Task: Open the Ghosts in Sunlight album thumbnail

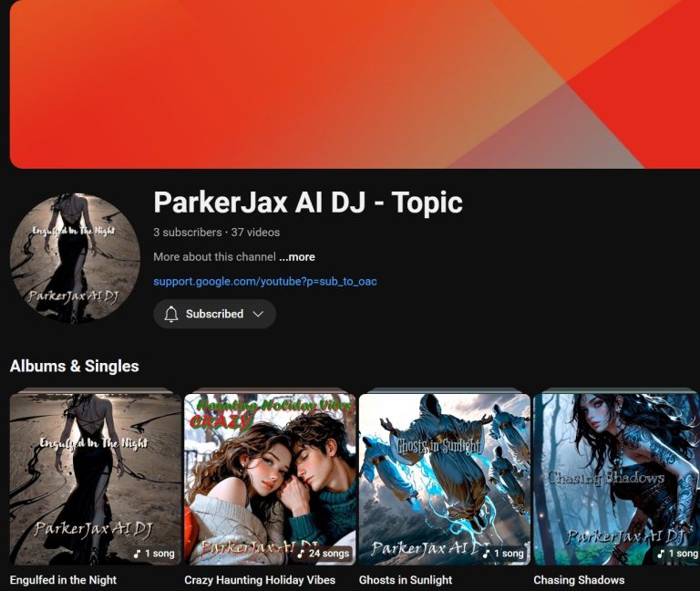Action: tap(445, 480)
